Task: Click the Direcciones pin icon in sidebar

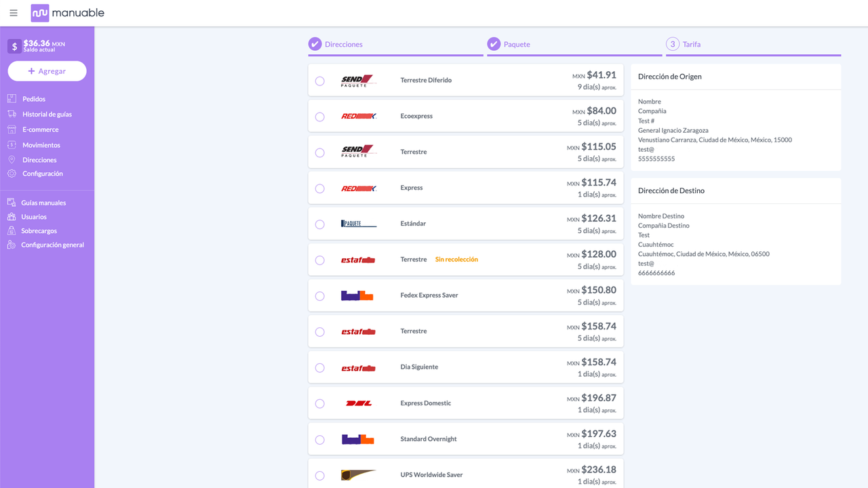Action: 12,160
